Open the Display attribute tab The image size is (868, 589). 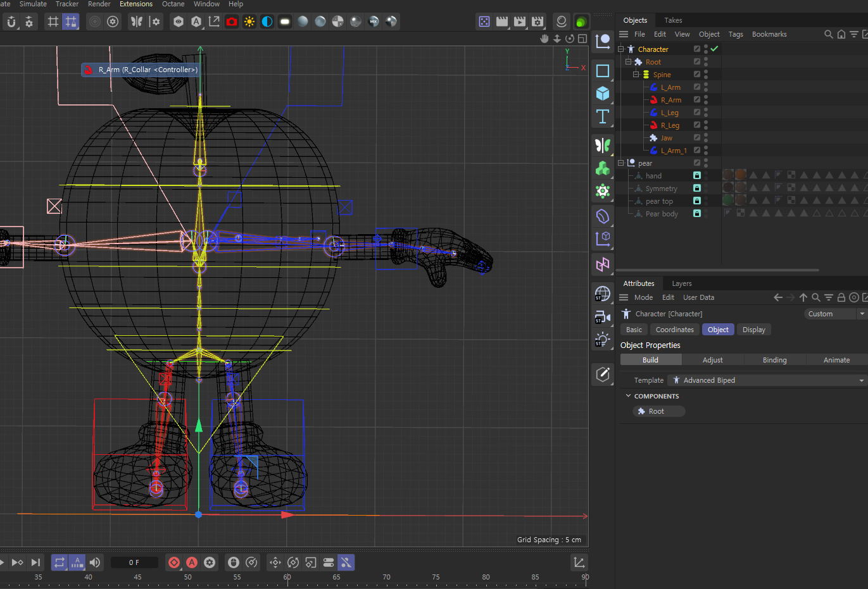tap(753, 330)
